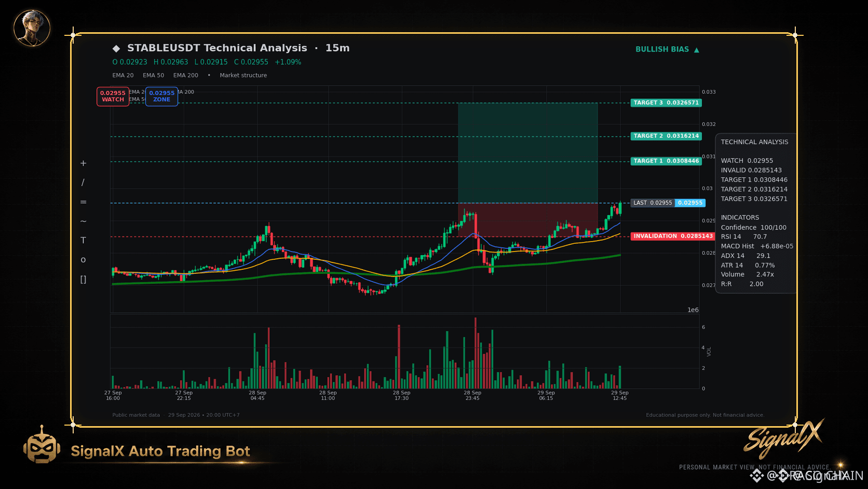868x489 pixels.
Task: Select the circle shape tool
Action: pyautogui.click(x=83, y=260)
